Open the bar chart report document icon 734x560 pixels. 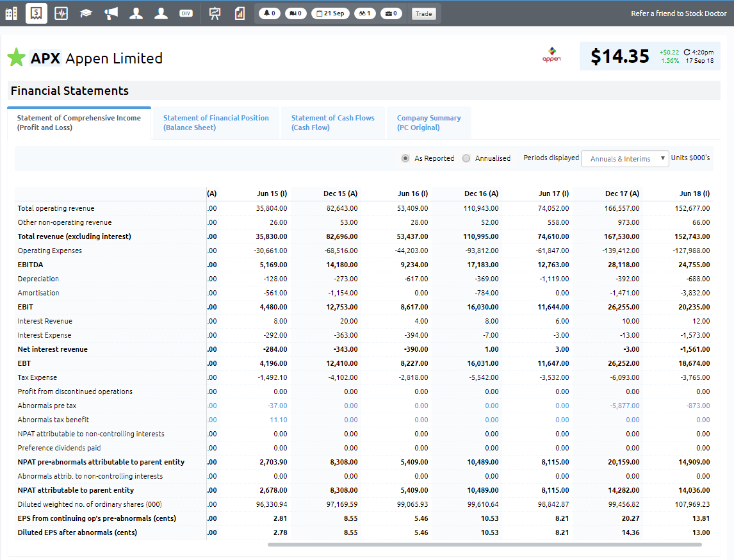tap(240, 13)
